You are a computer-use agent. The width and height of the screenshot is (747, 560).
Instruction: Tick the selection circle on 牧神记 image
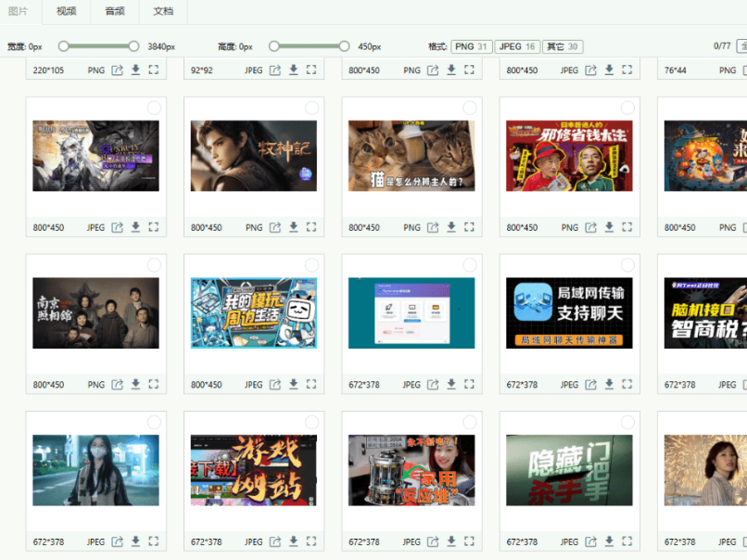click(x=312, y=108)
